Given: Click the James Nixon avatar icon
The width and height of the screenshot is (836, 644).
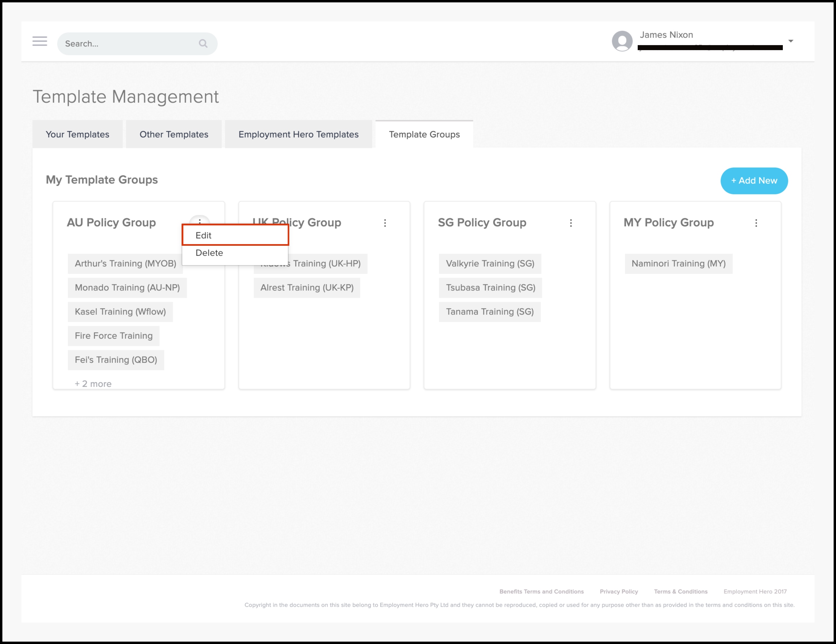Looking at the screenshot, I should point(622,41).
